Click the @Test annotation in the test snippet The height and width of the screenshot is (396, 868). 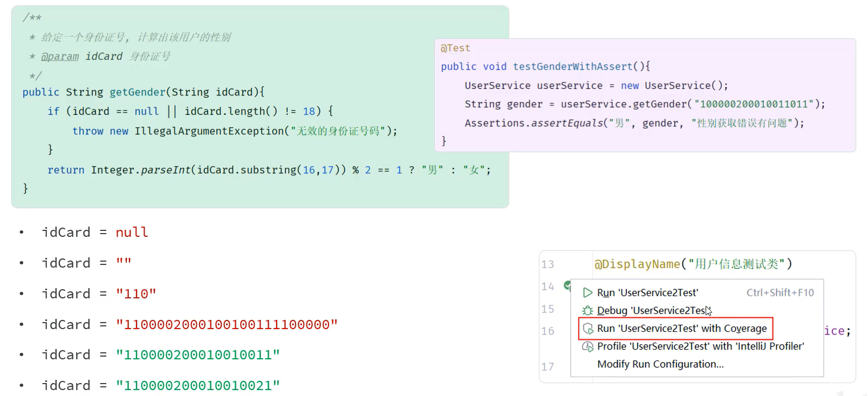pos(455,48)
